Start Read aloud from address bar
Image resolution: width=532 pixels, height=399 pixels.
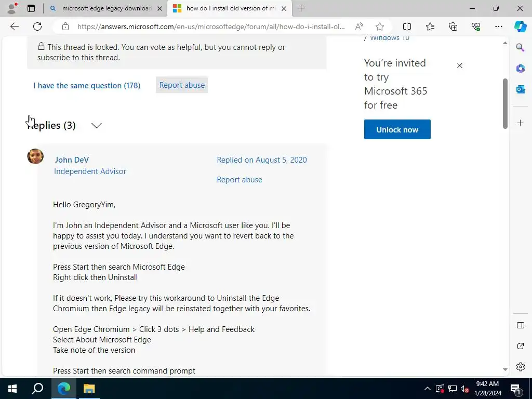point(359,26)
